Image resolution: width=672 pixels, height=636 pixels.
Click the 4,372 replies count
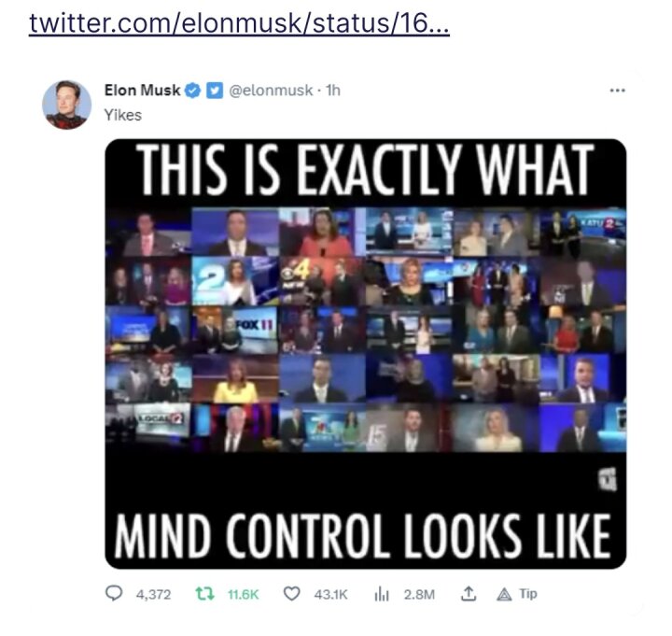tap(153, 594)
